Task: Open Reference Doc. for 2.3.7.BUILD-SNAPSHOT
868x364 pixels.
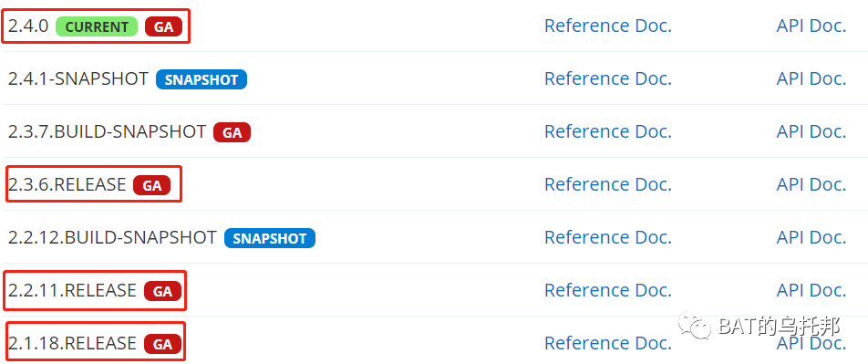Action: [608, 131]
